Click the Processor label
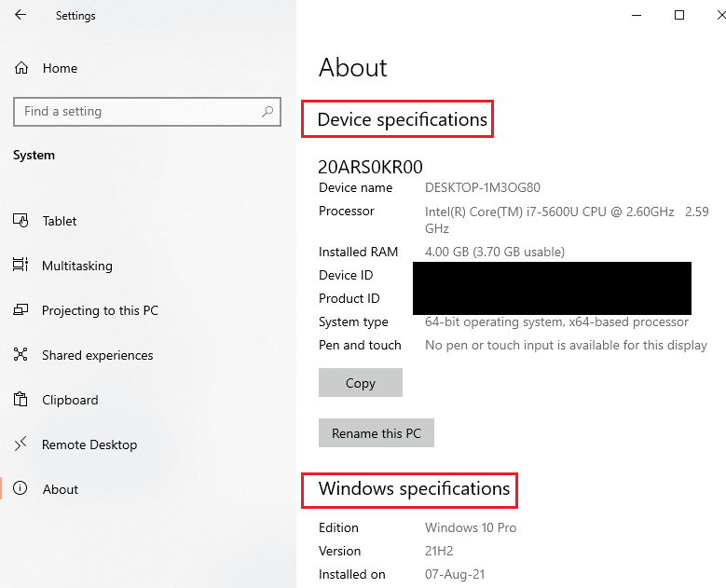Screen dimensions: 726x588 (x=347, y=211)
